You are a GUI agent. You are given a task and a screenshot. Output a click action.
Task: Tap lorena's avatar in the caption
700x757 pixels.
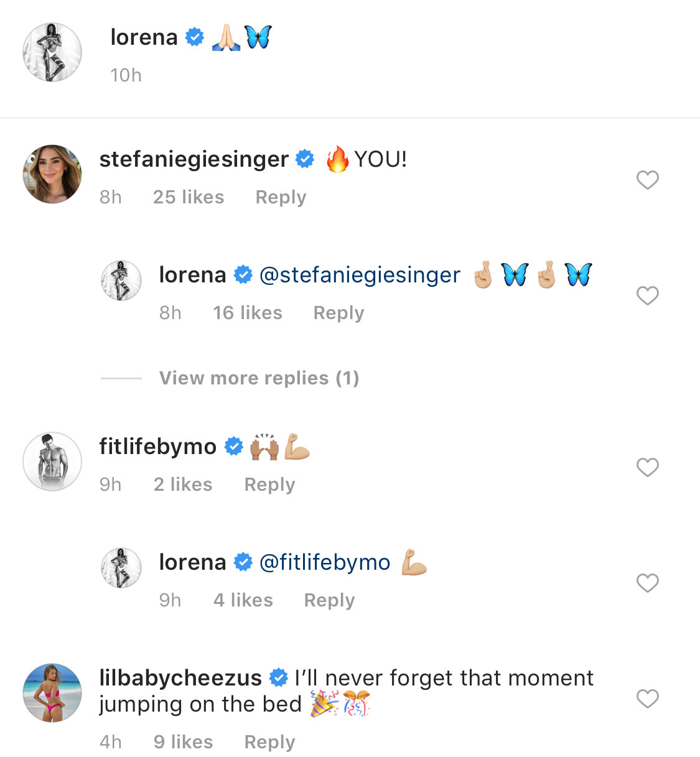52,52
